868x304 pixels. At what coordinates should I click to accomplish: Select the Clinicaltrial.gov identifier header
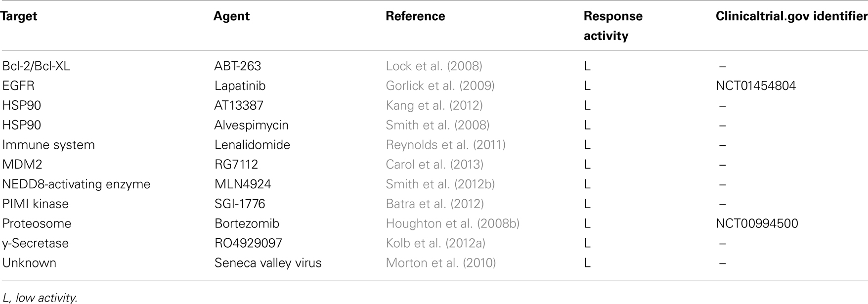791,16
